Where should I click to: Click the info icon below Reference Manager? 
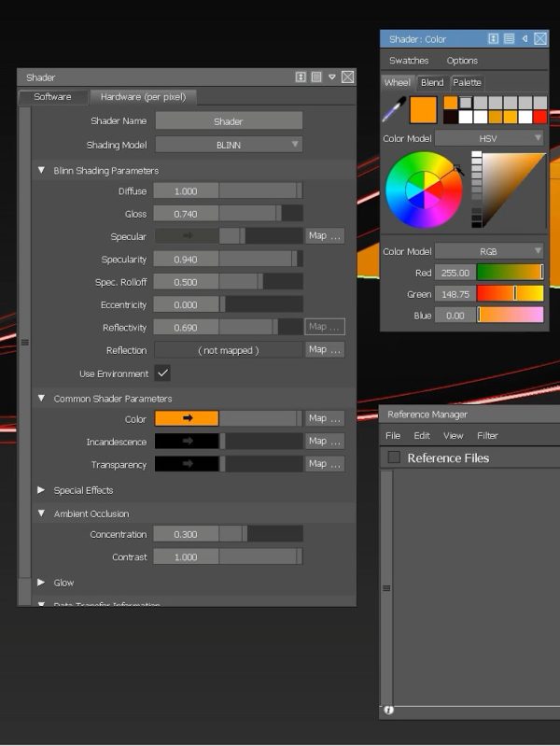click(388, 711)
